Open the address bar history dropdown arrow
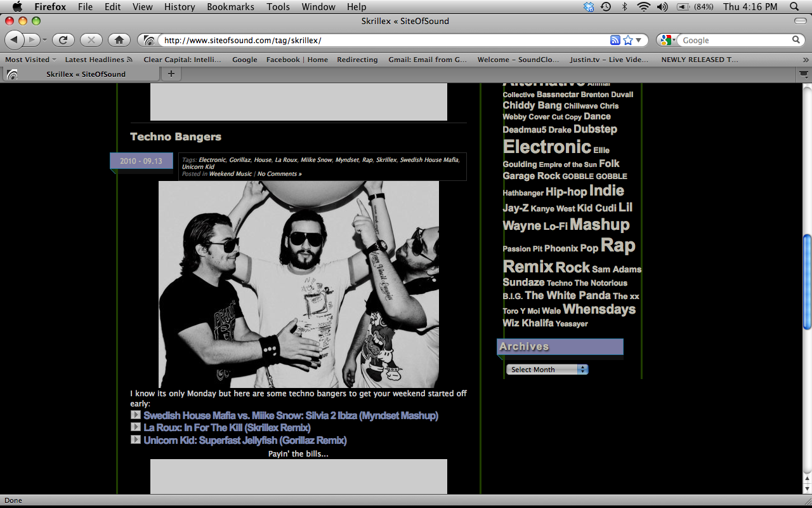The width and height of the screenshot is (812, 508). (x=639, y=40)
